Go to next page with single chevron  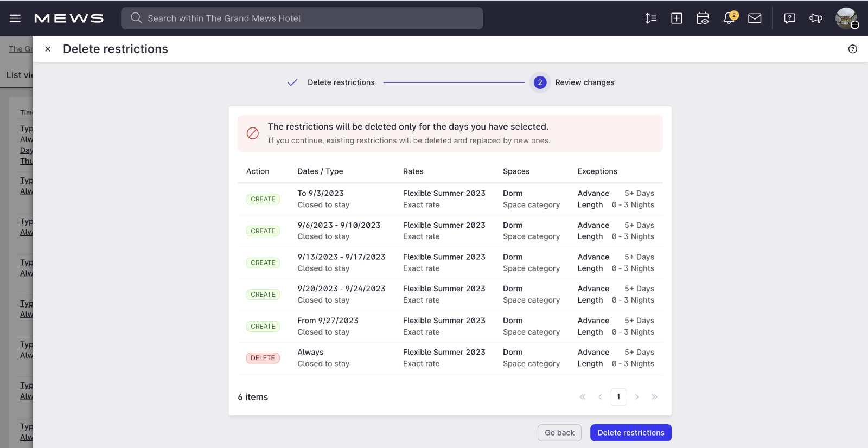click(x=637, y=397)
